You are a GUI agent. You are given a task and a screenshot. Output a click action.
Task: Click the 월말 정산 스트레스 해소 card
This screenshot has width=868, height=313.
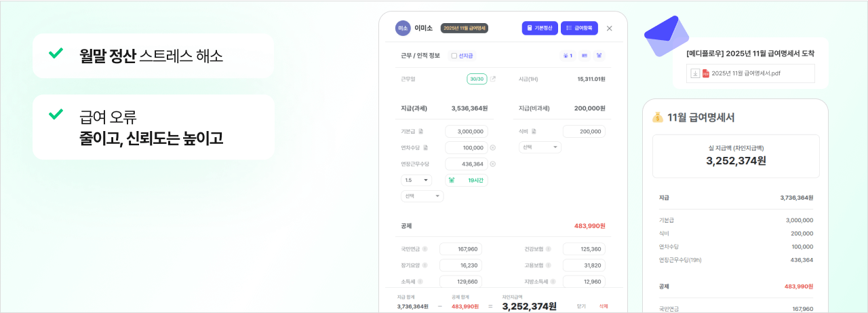click(153, 56)
